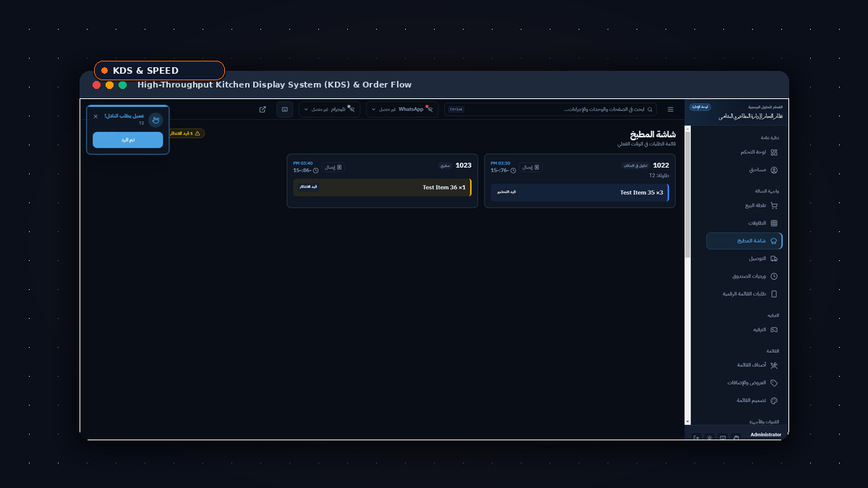Open the delivery truck icon

774,258
